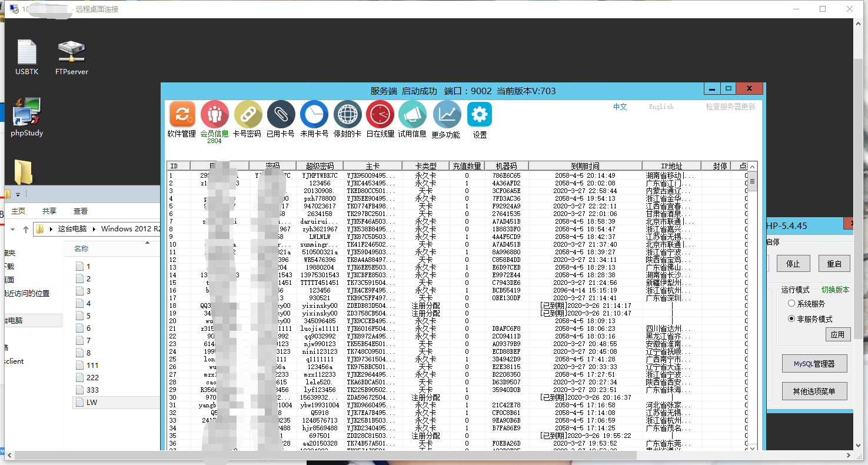This screenshot has width=868, height=465.
Task: Open the 未用卡号 pie chart icon
Action: 314,114
